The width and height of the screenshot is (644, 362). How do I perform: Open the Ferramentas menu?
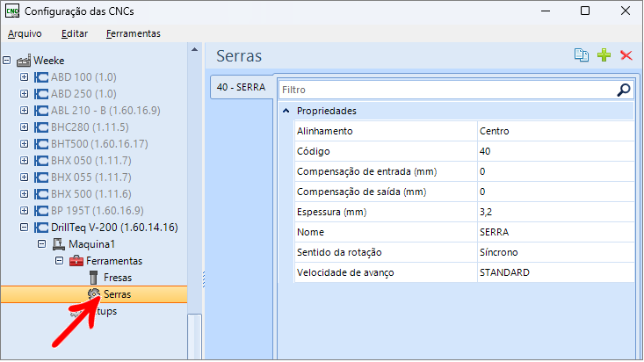(133, 33)
